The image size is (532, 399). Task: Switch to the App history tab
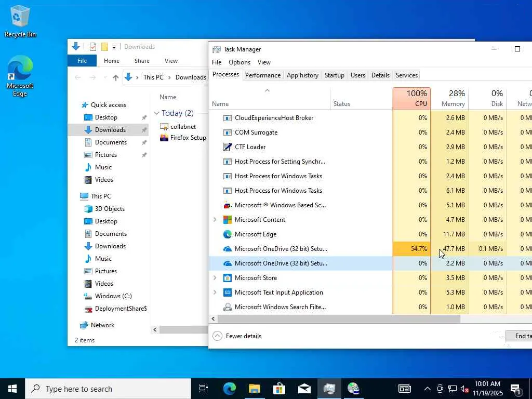[x=302, y=75]
